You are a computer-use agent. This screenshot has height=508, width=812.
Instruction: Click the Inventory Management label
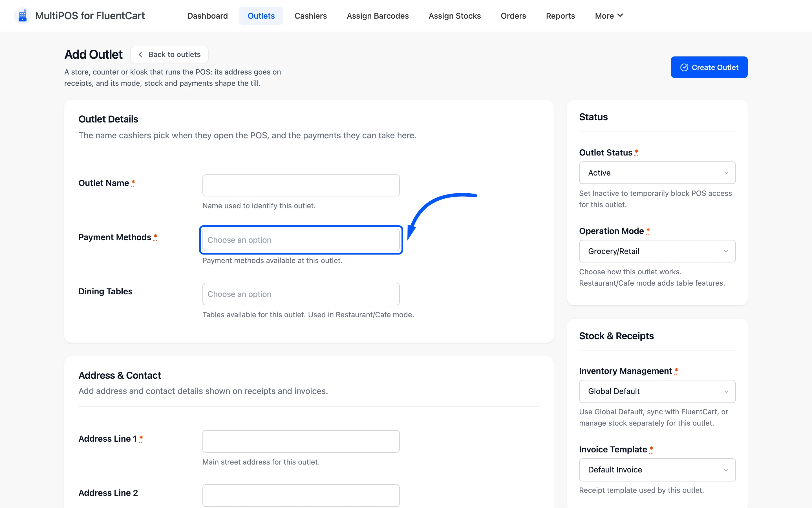625,371
